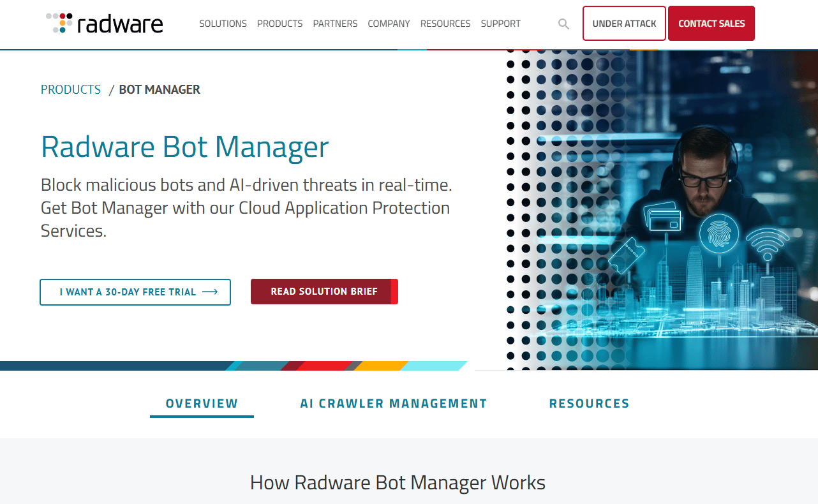The image size is (818, 504).
Task: Open the Solutions menu
Action: coord(223,24)
